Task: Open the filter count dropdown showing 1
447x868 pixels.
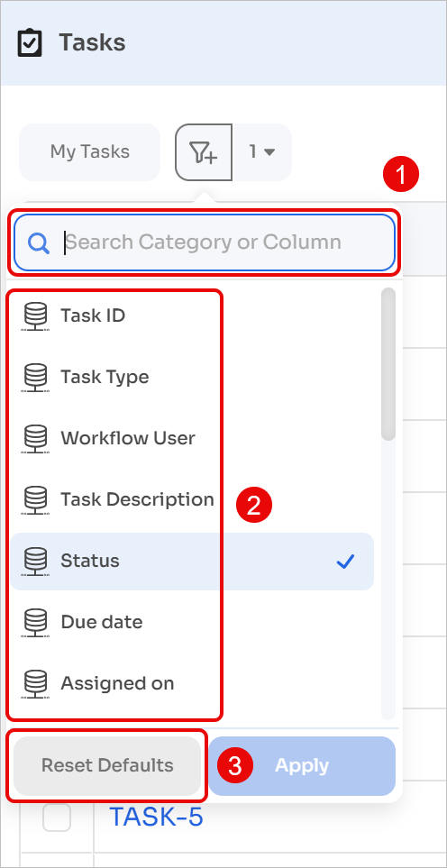Action: (261, 152)
